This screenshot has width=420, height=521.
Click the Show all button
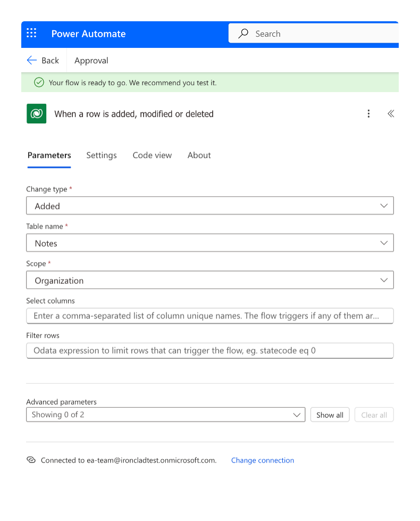pos(330,415)
